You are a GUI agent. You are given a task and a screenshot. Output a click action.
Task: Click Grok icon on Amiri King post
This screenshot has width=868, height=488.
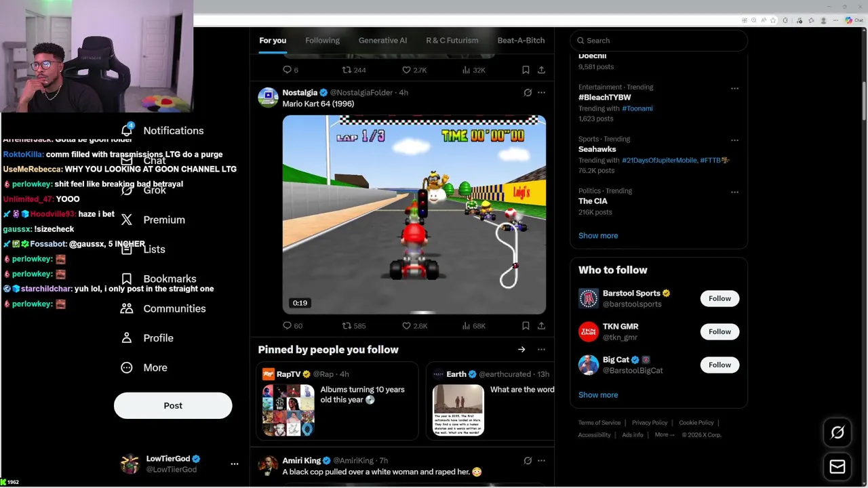528,461
